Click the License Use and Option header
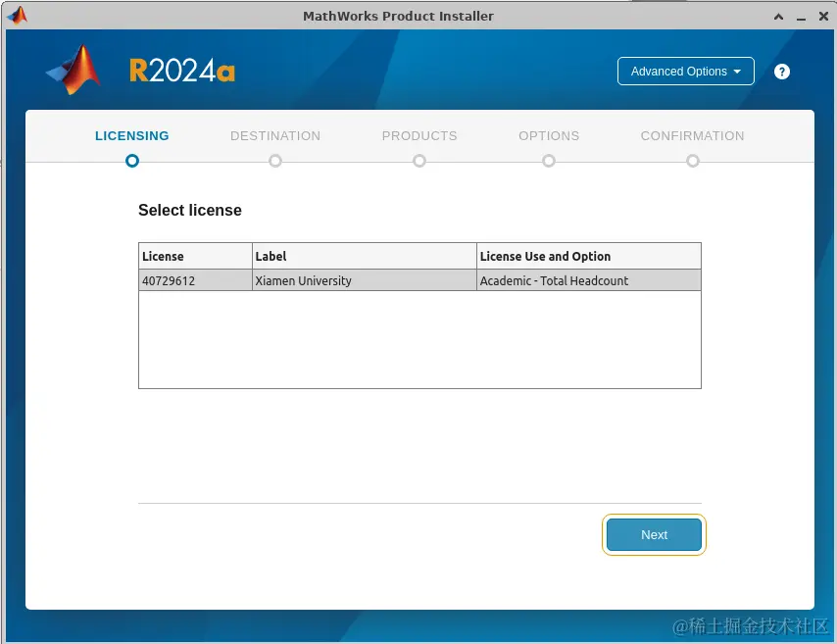Viewport: 837px width, 644px height. (589, 256)
